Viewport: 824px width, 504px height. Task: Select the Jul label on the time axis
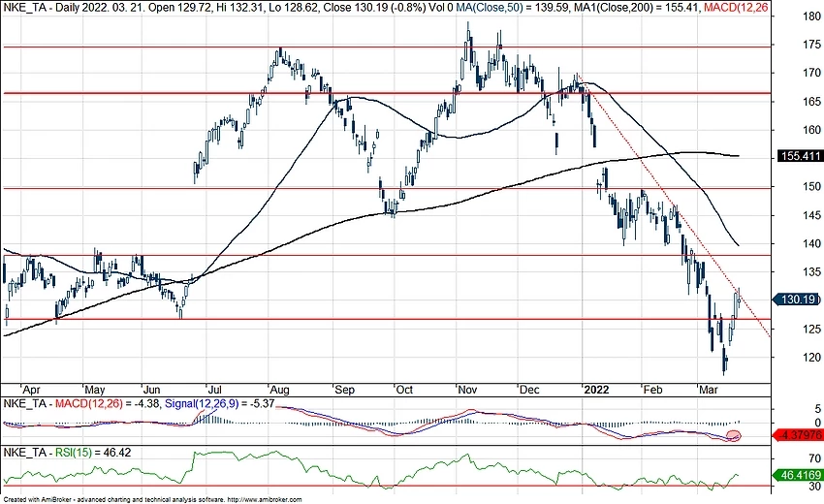pos(214,390)
